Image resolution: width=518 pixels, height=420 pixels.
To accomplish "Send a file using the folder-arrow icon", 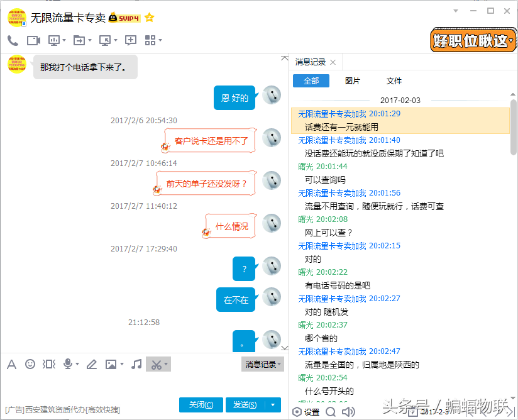I will [x=79, y=40].
